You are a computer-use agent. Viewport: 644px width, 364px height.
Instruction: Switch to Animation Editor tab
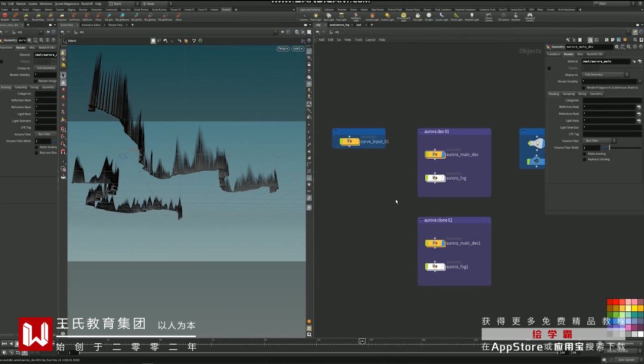click(91, 25)
